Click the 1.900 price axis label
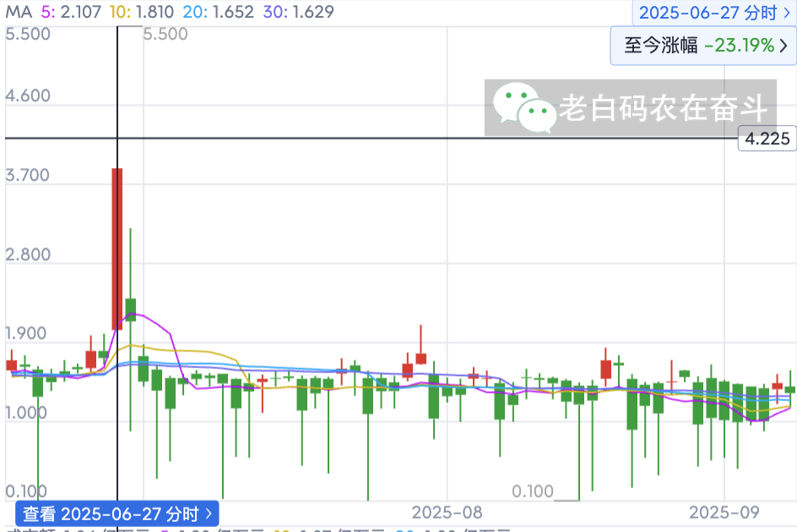Viewport: 797px width, 532px height. 25,334
